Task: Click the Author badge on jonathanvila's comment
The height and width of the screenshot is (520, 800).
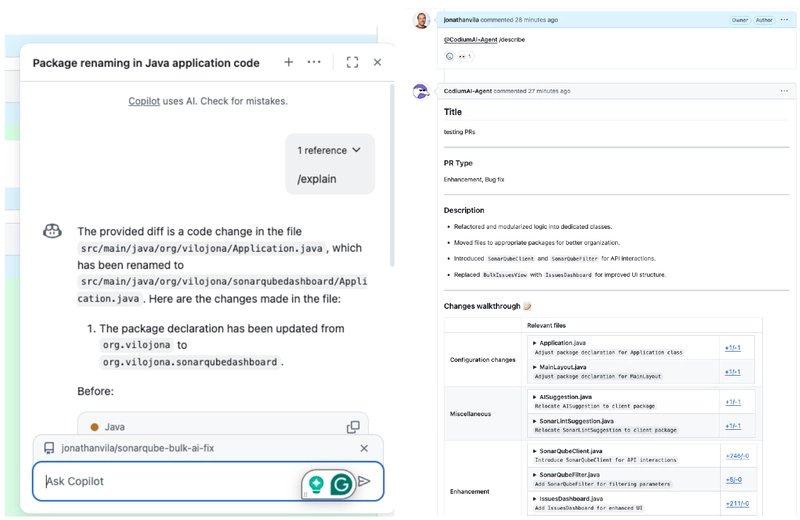Action: [764, 20]
